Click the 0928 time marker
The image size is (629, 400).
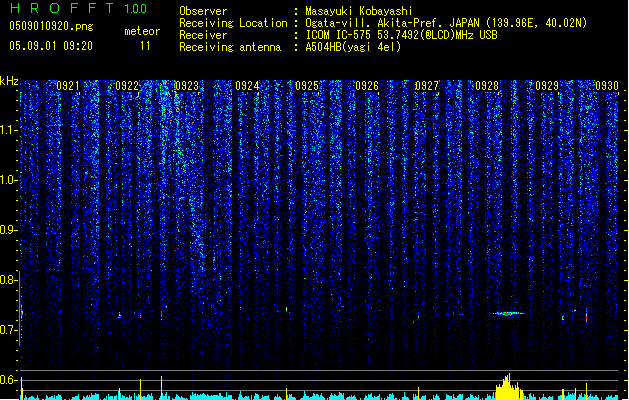click(487, 86)
